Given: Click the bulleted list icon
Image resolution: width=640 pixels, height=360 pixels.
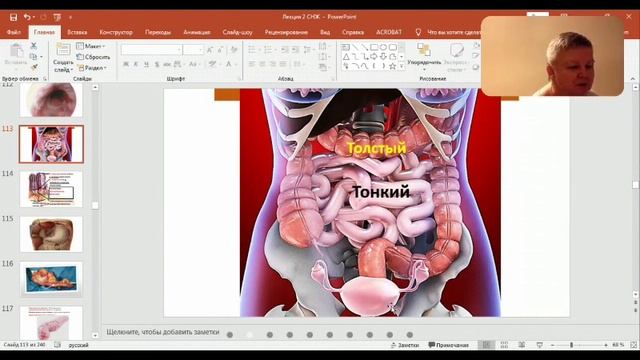Looking at the screenshot, I should pos(253,50).
